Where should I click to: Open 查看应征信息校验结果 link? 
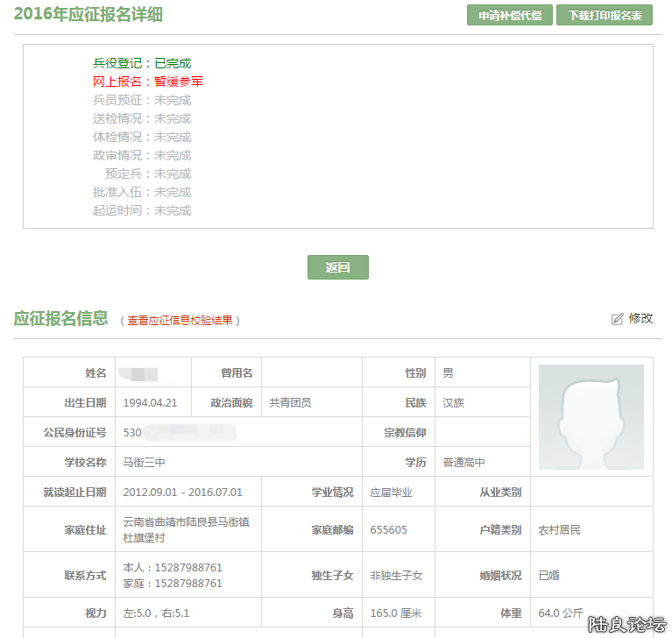point(180,320)
